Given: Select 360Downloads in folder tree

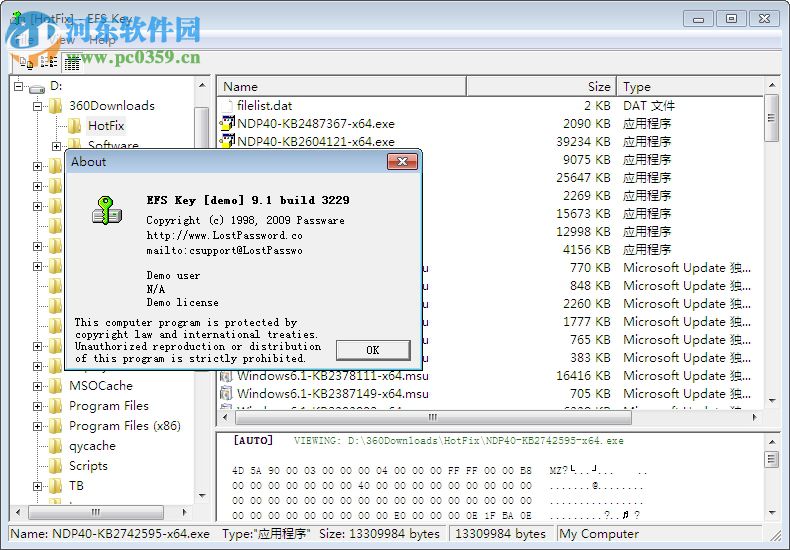Looking at the screenshot, I should [112, 106].
